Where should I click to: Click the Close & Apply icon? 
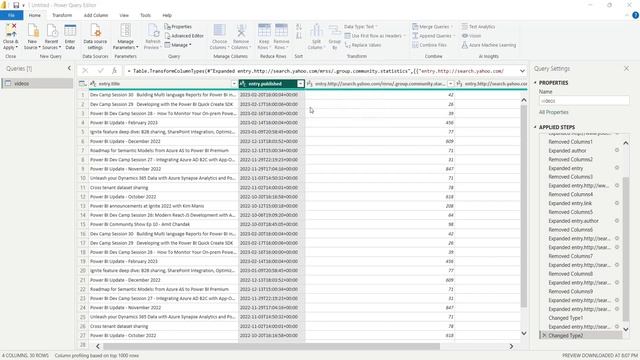[x=11, y=31]
